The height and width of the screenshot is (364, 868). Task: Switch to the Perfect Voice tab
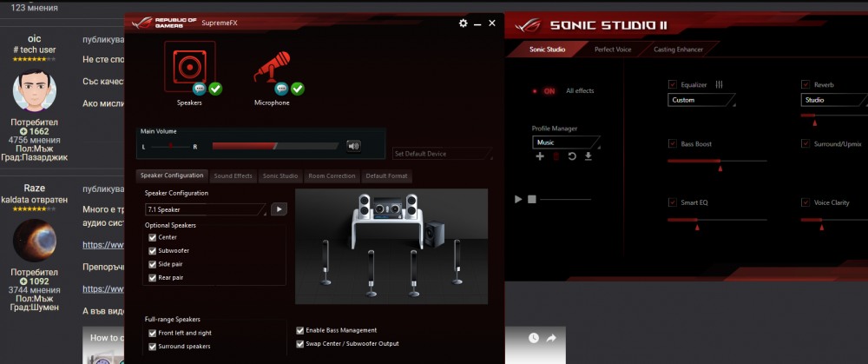(x=613, y=50)
